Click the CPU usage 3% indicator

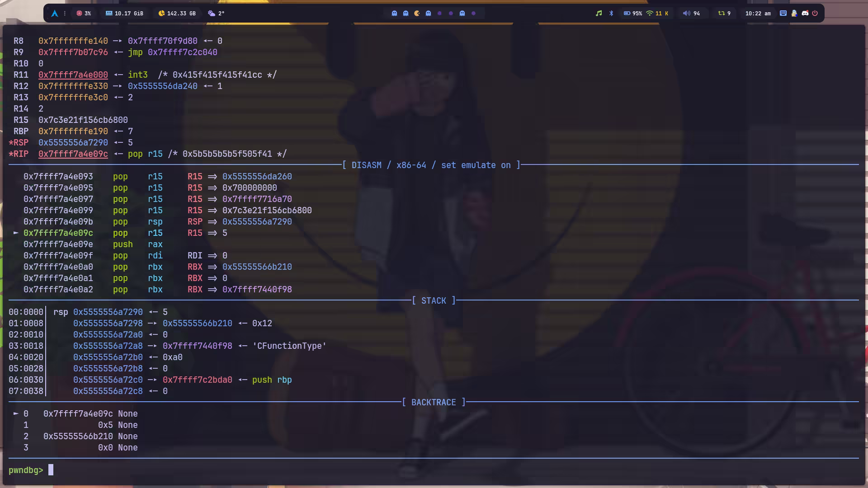pos(84,14)
